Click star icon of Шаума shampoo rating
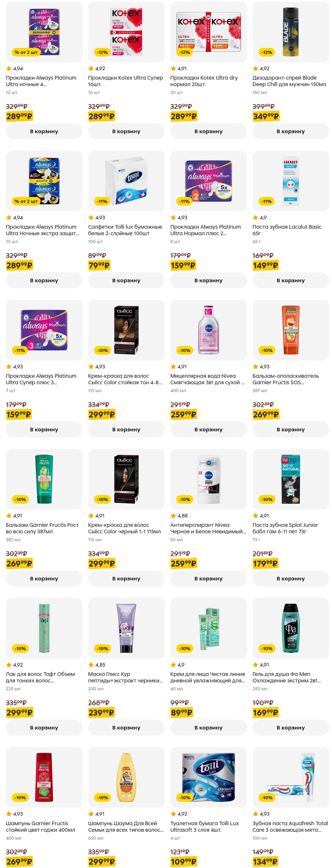This screenshot has height=868, width=332. pyautogui.click(x=91, y=814)
